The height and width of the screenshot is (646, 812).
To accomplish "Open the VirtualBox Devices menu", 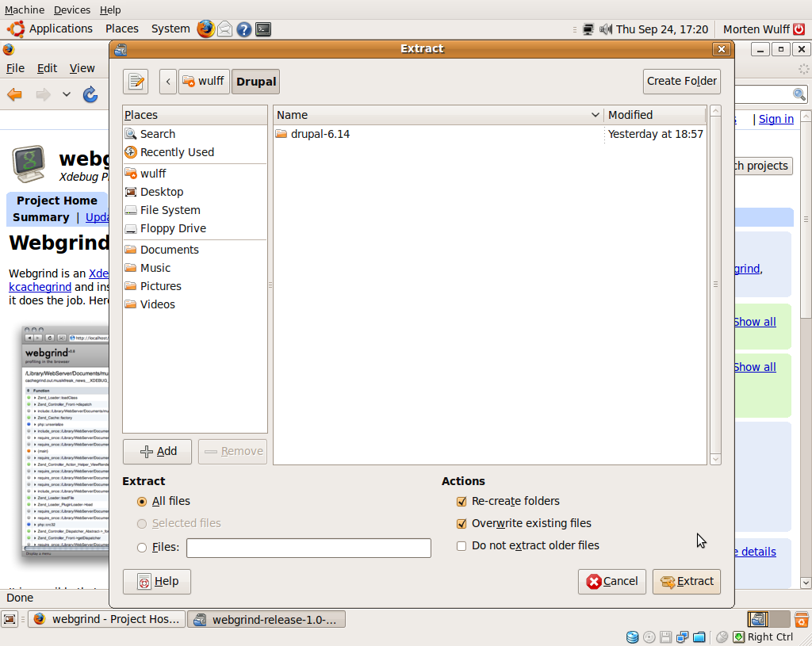I will pyautogui.click(x=72, y=10).
